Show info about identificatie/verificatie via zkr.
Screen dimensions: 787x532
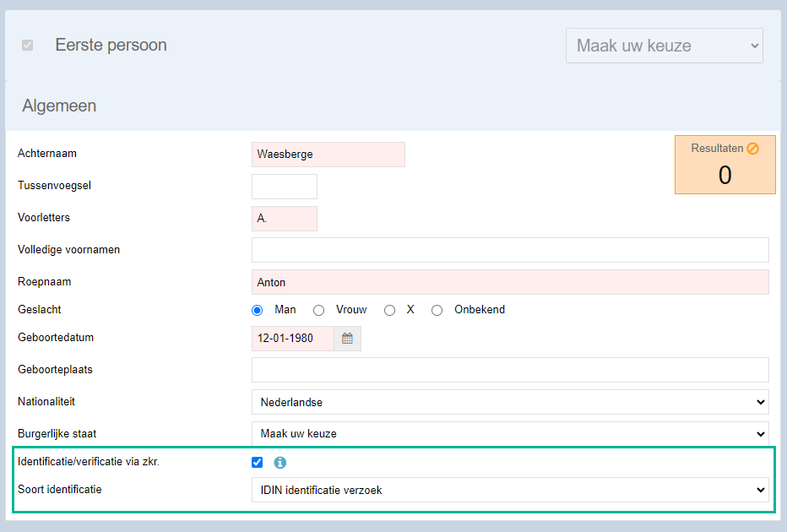point(280,462)
